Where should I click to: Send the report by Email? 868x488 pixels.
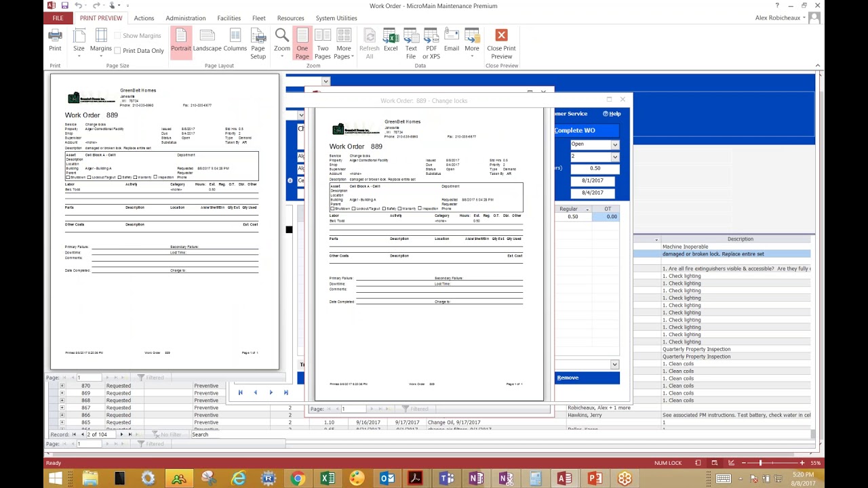452,41
